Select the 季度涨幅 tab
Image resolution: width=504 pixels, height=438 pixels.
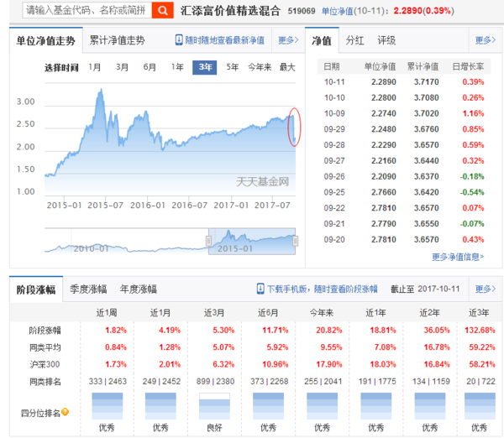[88, 289]
